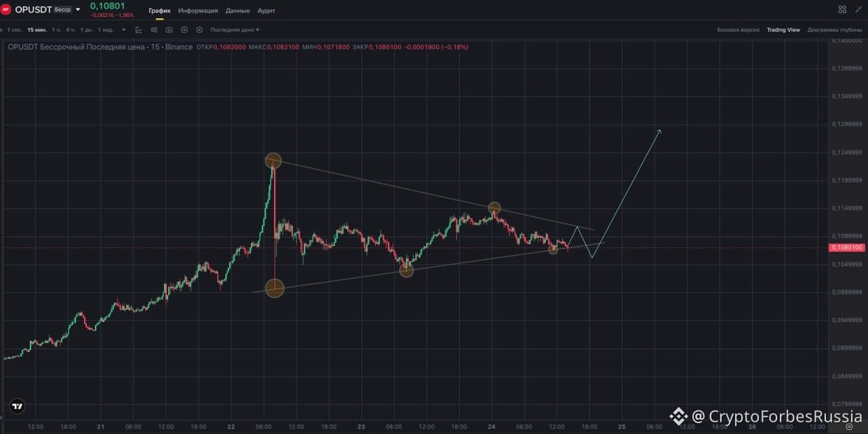Click the Бесср badge beside OPUSDT
Image resolution: width=868 pixels, height=434 pixels.
(62, 9)
